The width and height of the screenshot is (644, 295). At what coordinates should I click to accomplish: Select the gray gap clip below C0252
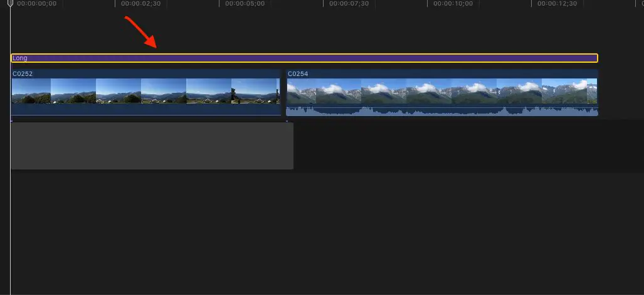(x=152, y=146)
